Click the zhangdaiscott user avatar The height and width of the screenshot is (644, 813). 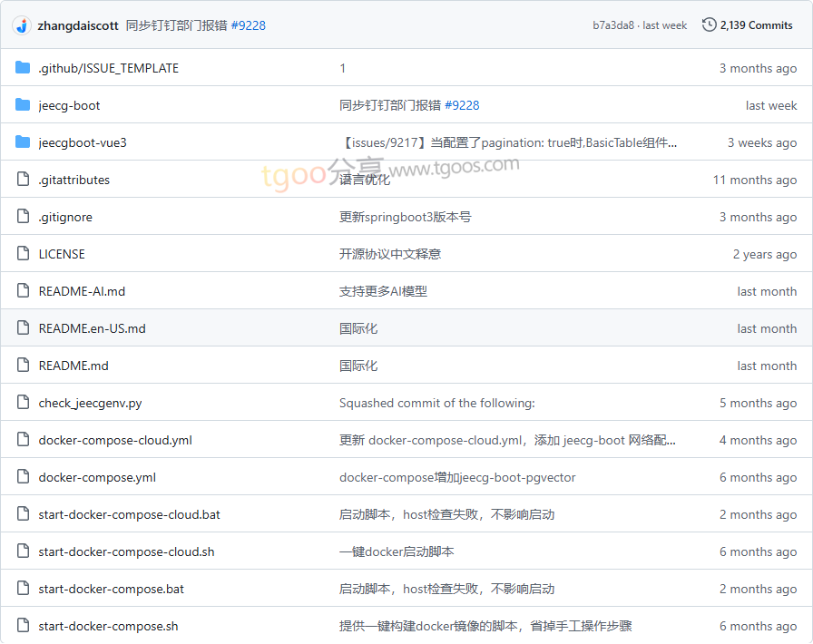22,25
